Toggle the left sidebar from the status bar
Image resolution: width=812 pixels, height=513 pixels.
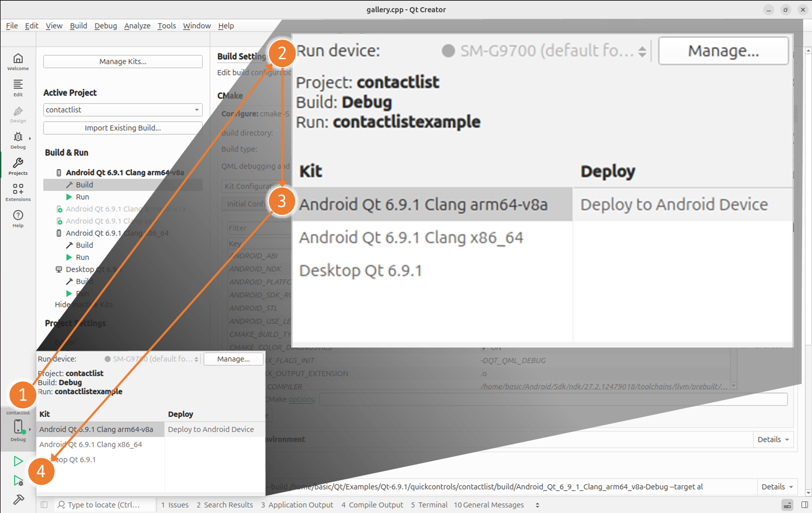(44, 505)
